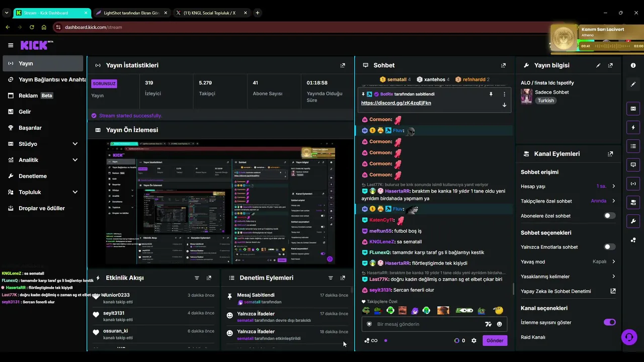The width and height of the screenshot is (644, 362).
Task: Pop out the Kanal Eylemleri panel
Action: pyautogui.click(x=610, y=154)
